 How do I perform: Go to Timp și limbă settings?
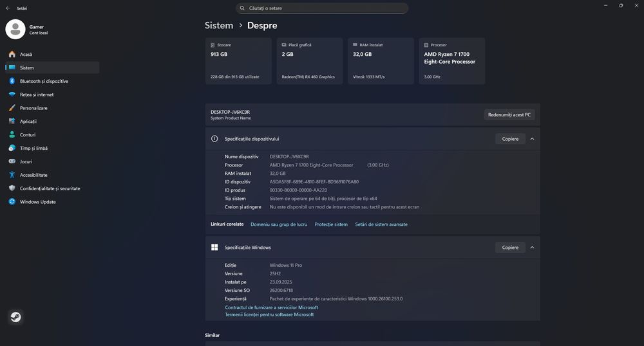(x=33, y=148)
